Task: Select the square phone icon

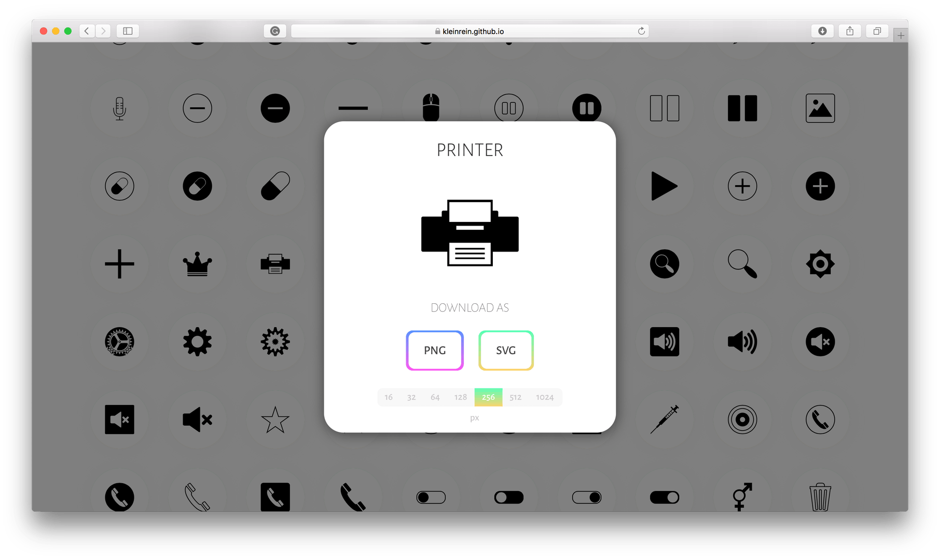Action: tap(275, 497)
